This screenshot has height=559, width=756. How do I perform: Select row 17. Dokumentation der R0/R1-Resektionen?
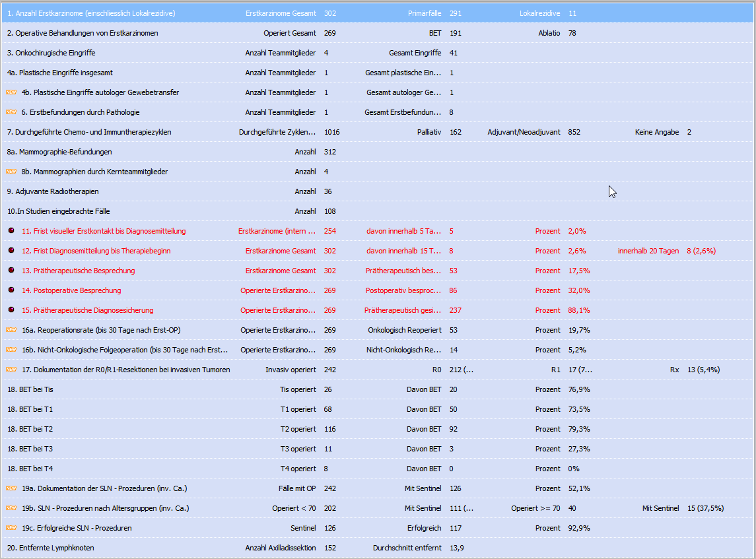377,369
